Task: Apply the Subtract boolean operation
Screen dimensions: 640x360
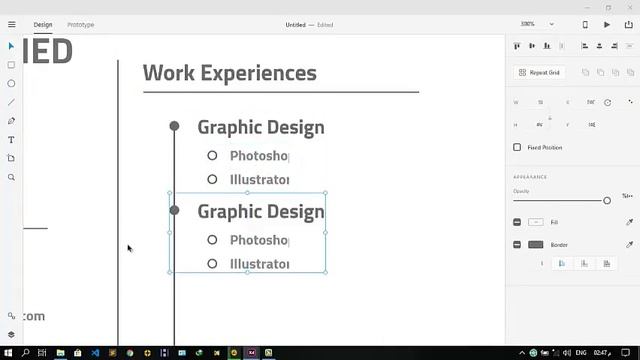Action: [600, 73]
